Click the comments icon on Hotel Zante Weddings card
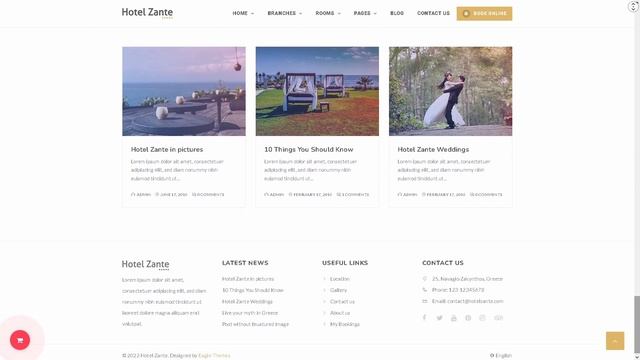The image size is (640, 360). click(472, 195)
